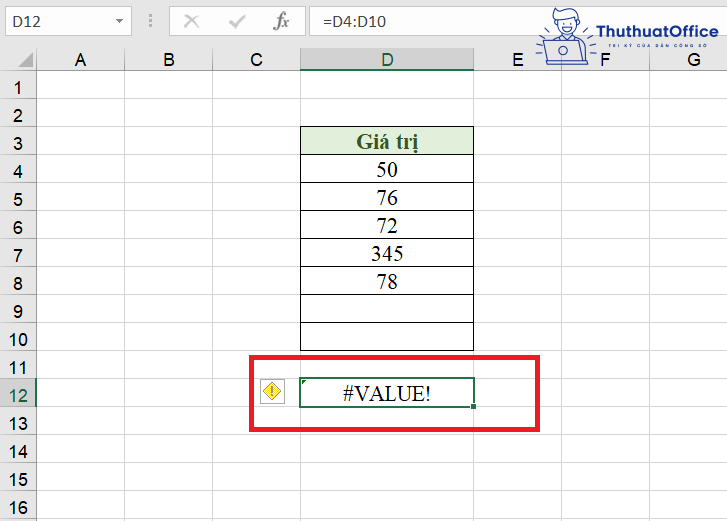Select row 12 header
The width and height of the screenshot is (727, 521).
[18, 395]
